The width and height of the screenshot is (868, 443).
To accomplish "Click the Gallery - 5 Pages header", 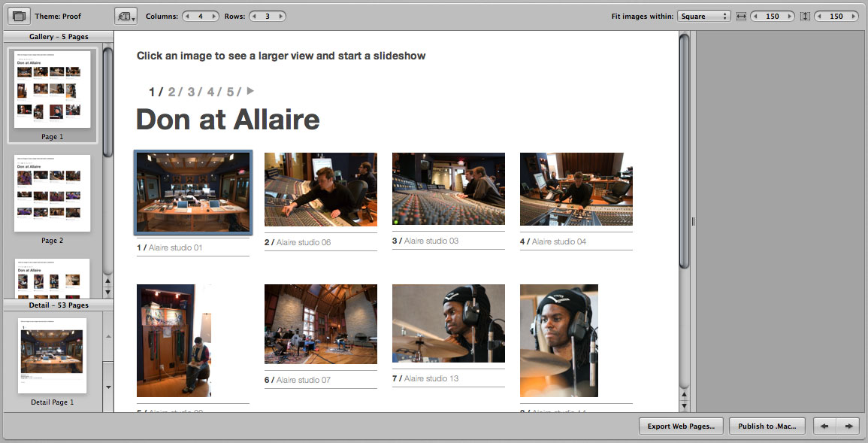I will point(59,37).
